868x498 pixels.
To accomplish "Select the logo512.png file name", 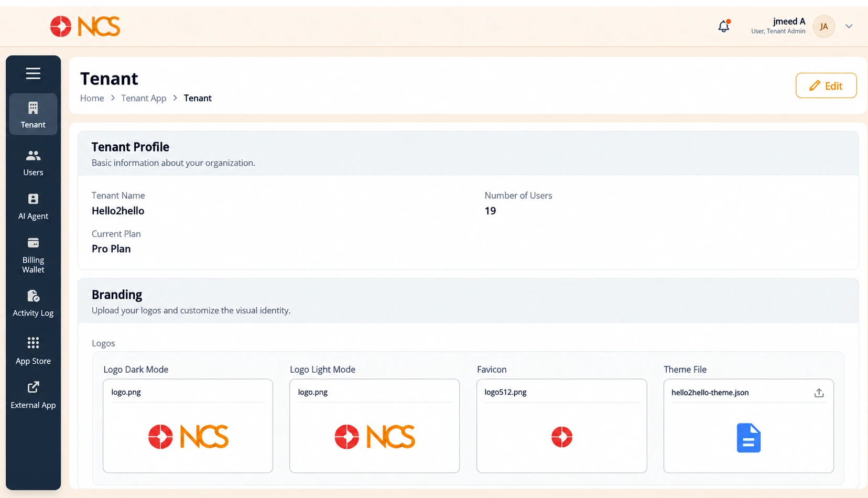I will (x=505, y=392).
